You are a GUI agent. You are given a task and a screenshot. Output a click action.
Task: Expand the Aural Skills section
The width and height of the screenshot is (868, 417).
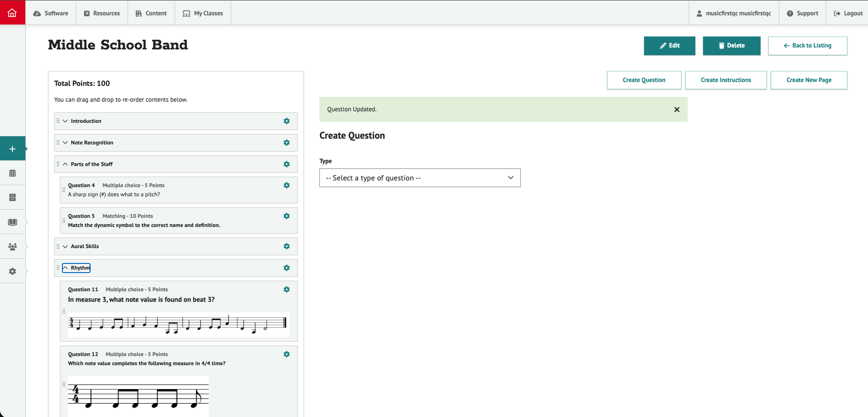65,246
